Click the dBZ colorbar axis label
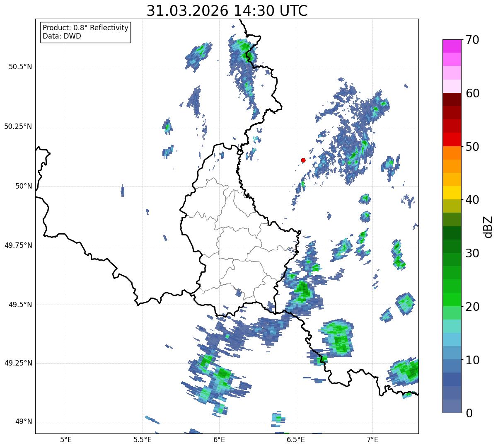Screen dimensions: 498x448 (x=488, y=227)
